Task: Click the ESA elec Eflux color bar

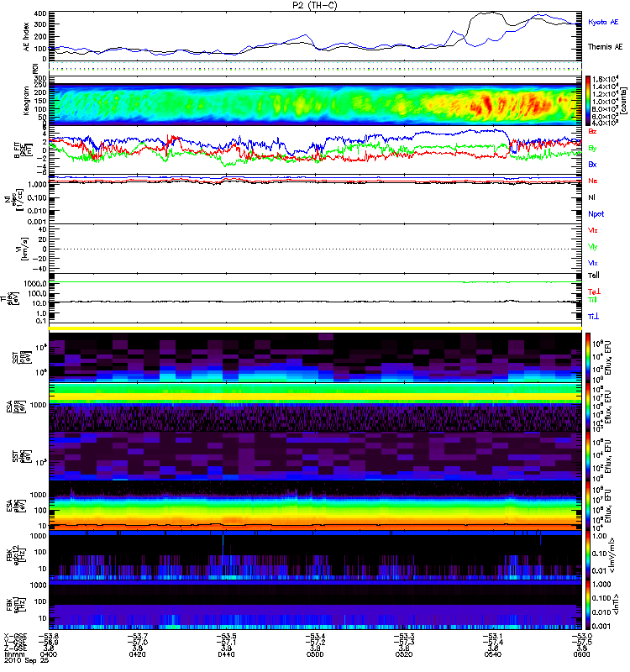Action: pyautogui.click(x=587, y=506)
